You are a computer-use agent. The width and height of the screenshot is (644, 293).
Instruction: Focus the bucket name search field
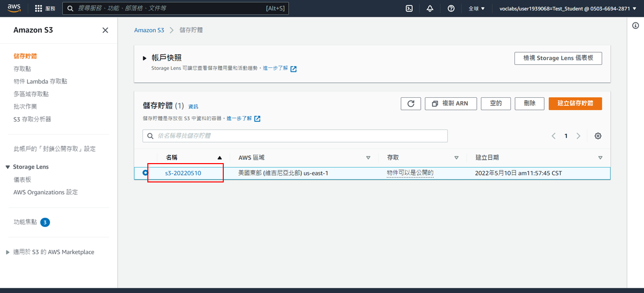click(x=295, y=136)
